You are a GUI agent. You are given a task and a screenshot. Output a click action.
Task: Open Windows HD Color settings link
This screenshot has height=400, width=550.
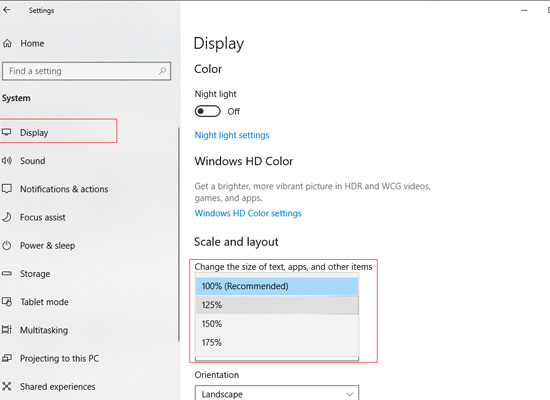click(248, 213)
